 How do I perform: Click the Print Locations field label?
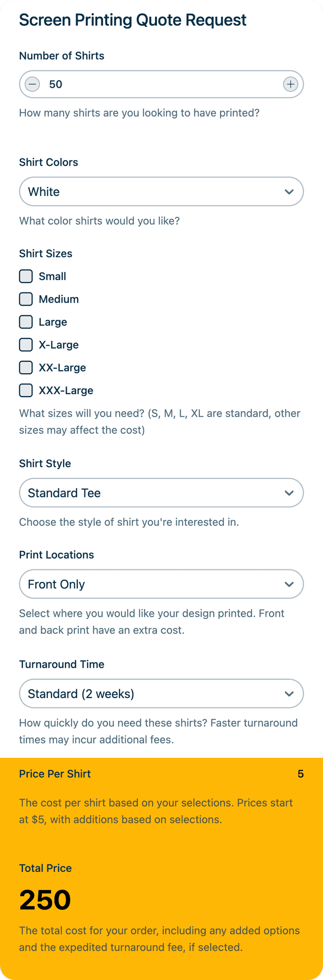[57, 555]
